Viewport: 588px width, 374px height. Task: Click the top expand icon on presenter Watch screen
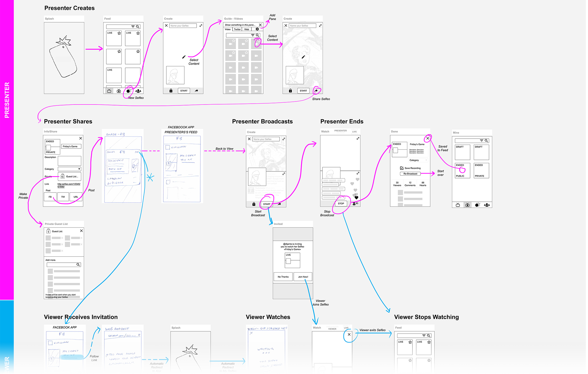(x=358, y=139)
